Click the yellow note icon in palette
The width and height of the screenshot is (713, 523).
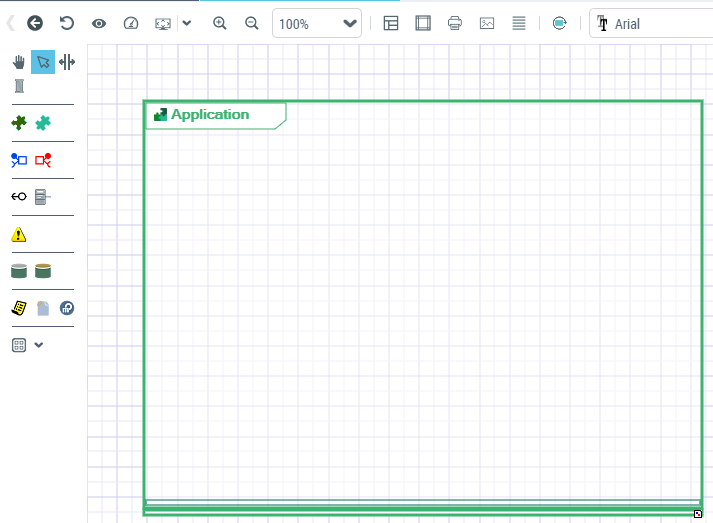coord(19,308)
